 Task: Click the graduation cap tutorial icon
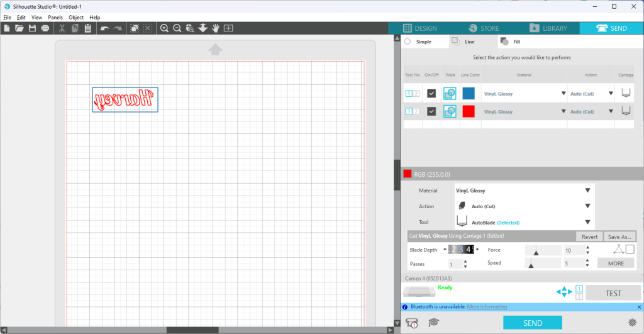(x=434, y=323)
